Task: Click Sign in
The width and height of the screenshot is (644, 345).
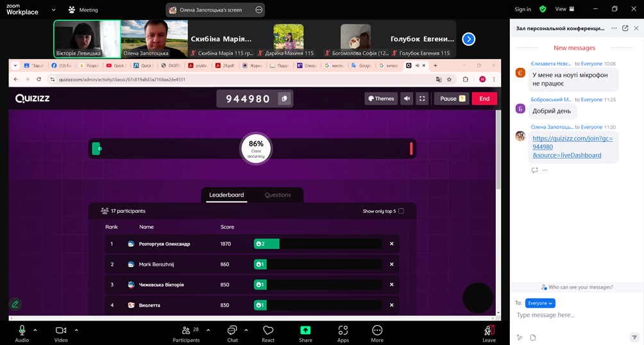Action: pos(522,9)
